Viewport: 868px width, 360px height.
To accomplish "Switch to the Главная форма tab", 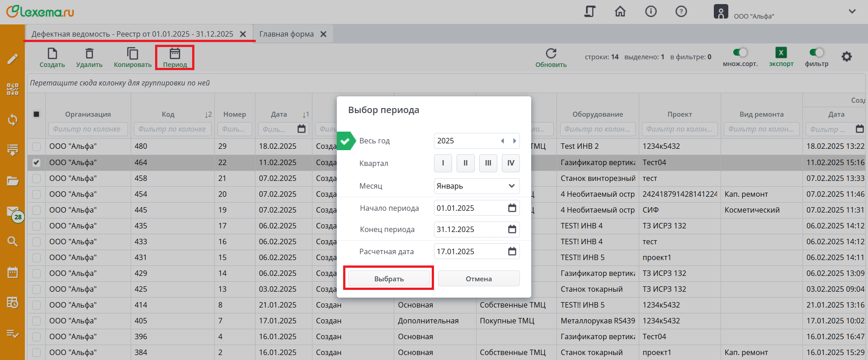I will (286, 34).
